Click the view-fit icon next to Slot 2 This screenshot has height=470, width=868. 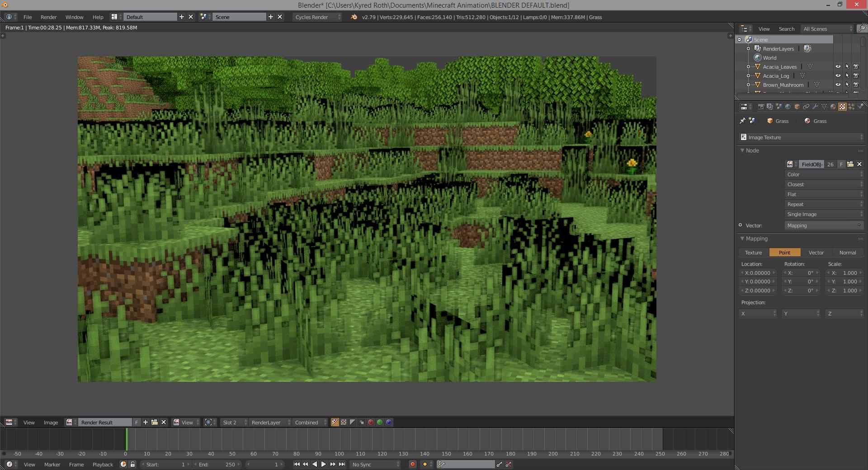(208, 422)
